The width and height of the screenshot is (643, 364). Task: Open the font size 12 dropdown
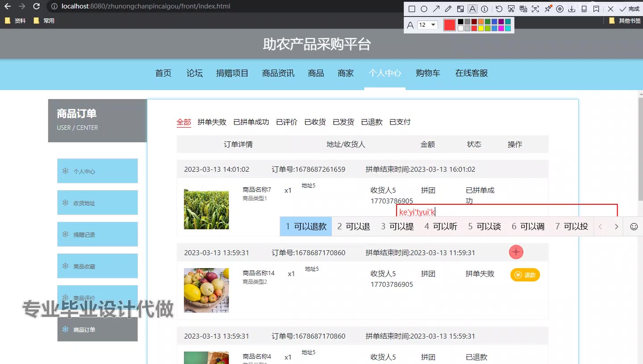click(427, 25)
